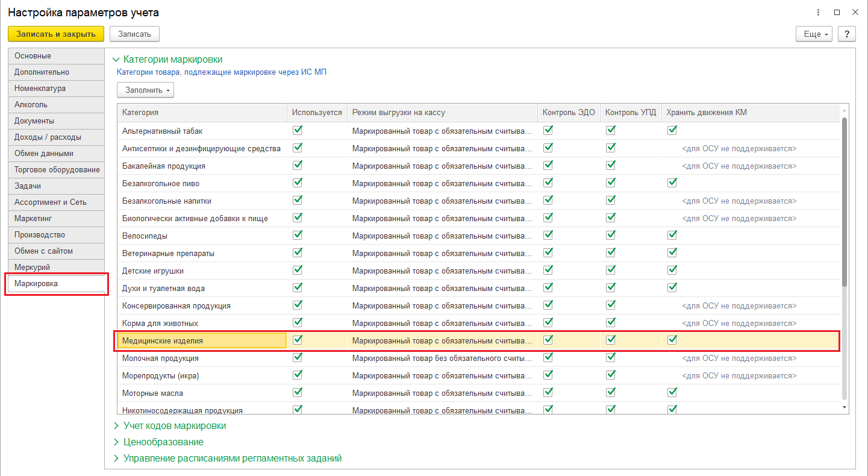
Task: Click the table scrollbar down arrow
Action: point(845,407)
